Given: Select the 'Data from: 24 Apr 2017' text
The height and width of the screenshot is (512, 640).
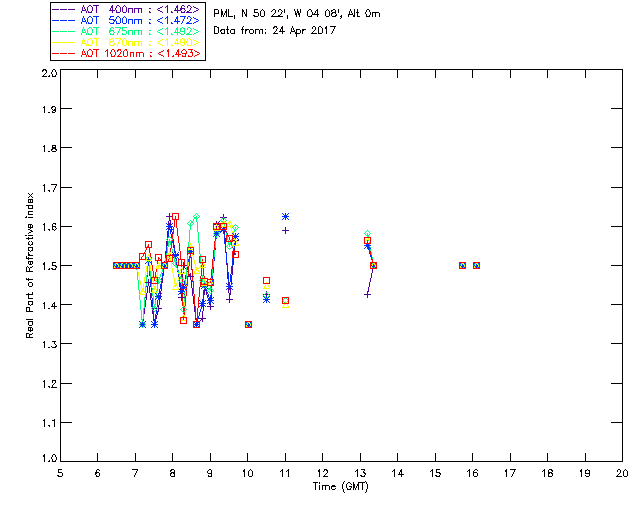Looking at the screenshot, I should tap(274, 31).
